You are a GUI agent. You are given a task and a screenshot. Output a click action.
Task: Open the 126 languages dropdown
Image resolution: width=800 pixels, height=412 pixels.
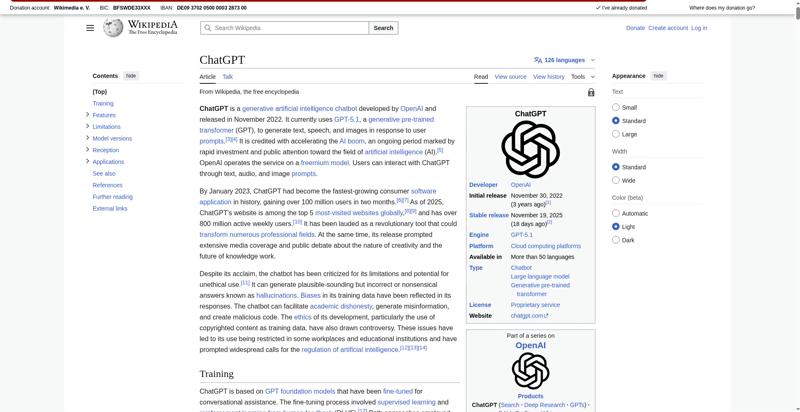click(565, 60)
